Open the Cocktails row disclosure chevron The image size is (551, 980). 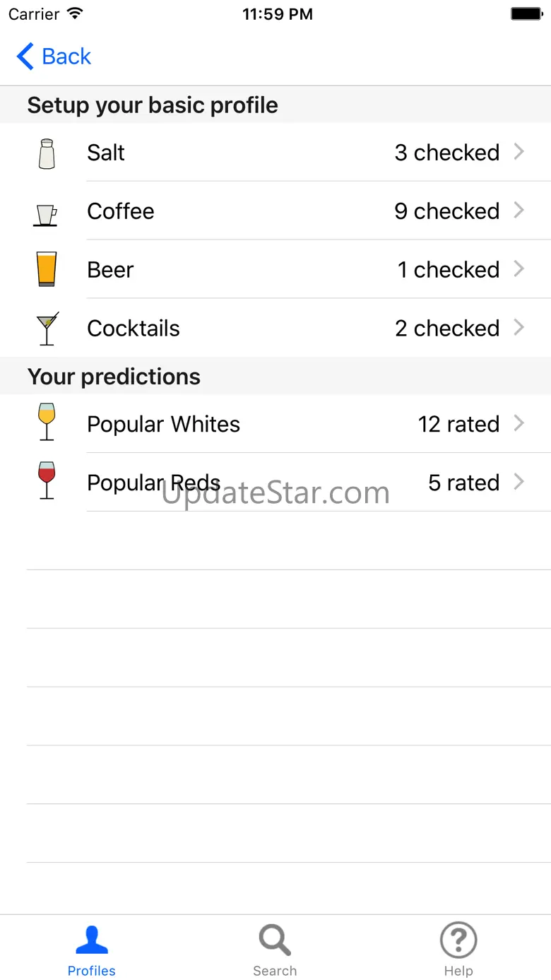coord(519,328)
